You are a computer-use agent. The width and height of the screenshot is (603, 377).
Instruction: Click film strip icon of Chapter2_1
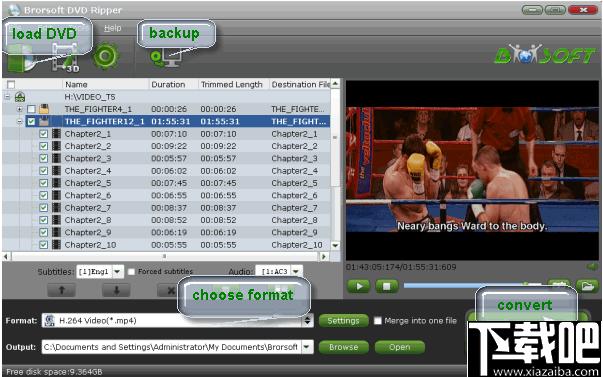(x=57, y=134)
